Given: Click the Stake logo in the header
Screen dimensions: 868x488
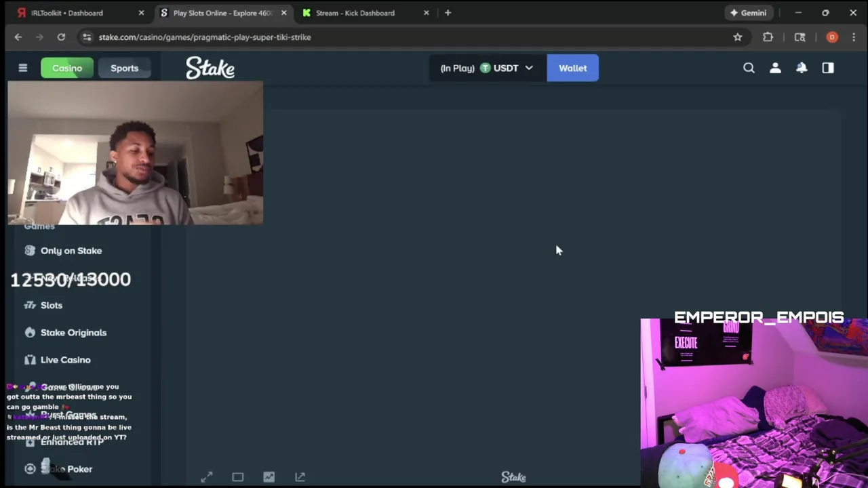Looking at the screenshot, I should tap(210, 68).
